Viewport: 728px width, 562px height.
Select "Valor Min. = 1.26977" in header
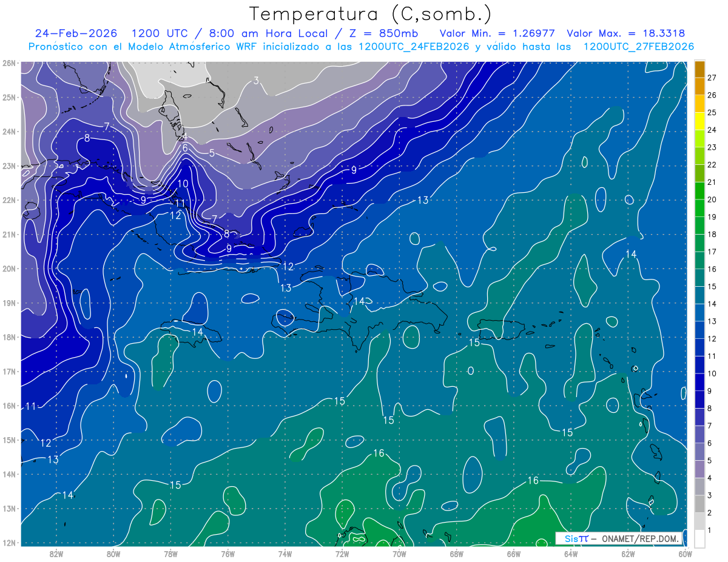click(x=497, y=33)
